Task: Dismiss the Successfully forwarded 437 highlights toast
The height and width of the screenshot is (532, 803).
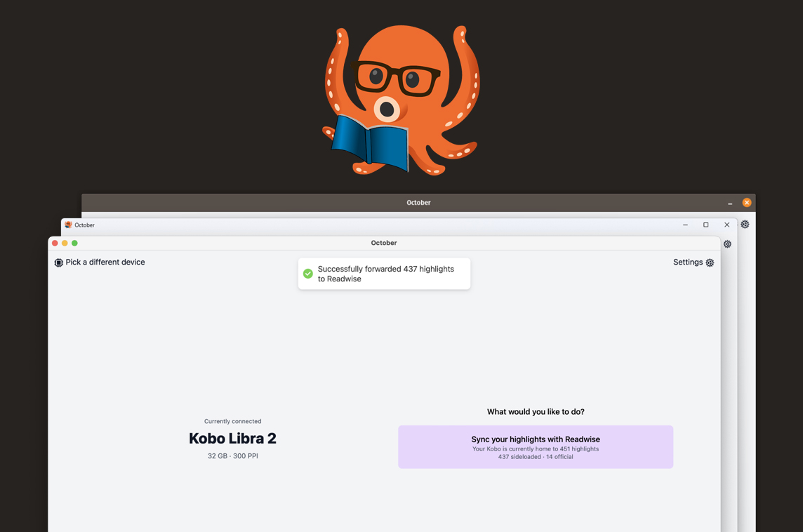Action: point(384,274)
